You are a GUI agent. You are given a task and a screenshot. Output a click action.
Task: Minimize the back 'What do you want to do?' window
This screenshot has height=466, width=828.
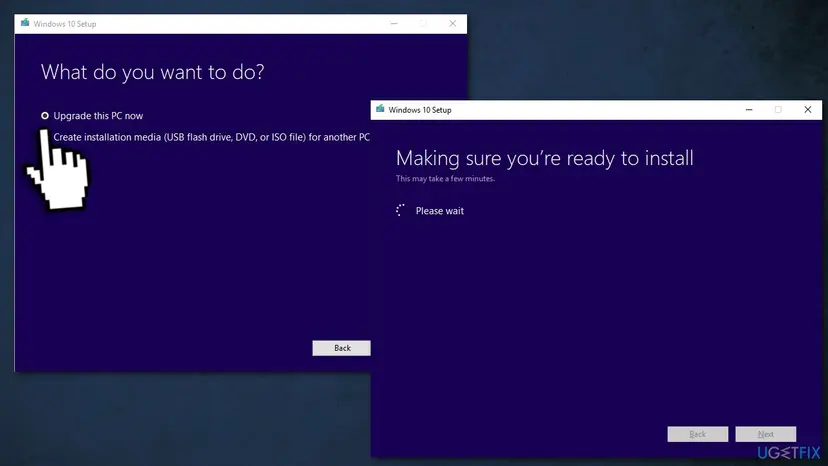[x=394, y=23]
